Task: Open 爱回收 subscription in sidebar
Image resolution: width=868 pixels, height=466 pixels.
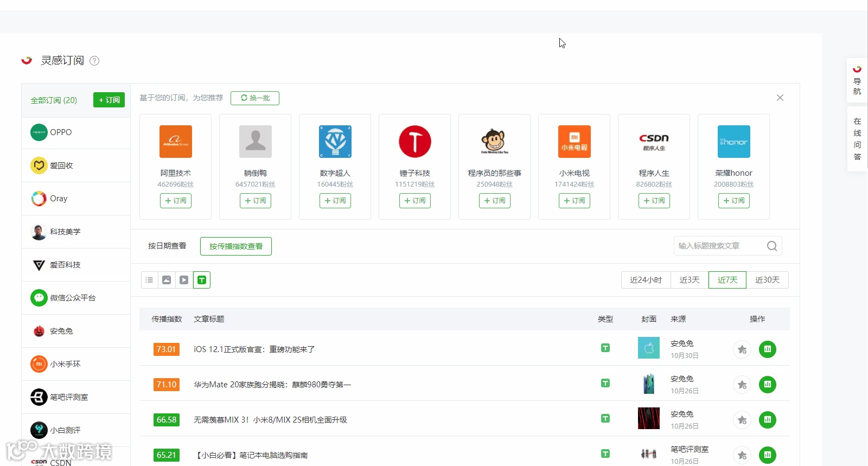Action: click(x=76, y=165)
